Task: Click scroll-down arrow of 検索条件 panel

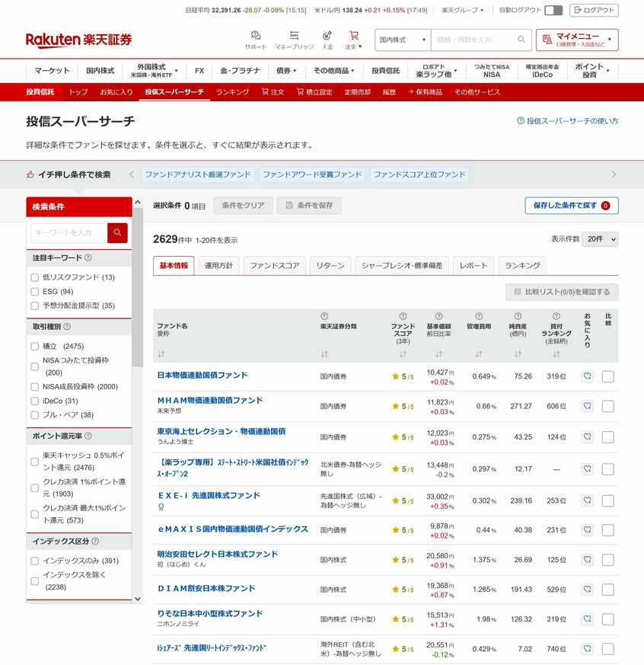Action: tap(138, 599)
